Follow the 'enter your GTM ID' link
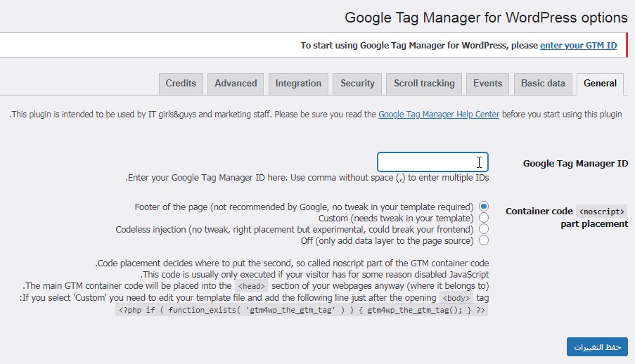 click(578, 45)
